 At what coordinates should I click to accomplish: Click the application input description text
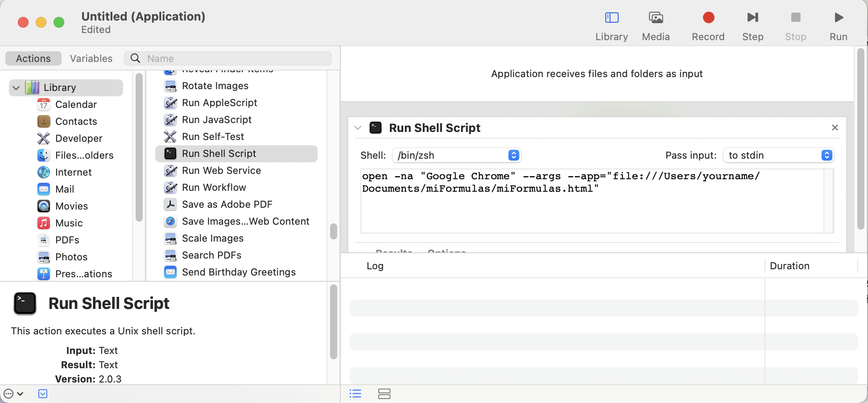click(x=597, y=74)
